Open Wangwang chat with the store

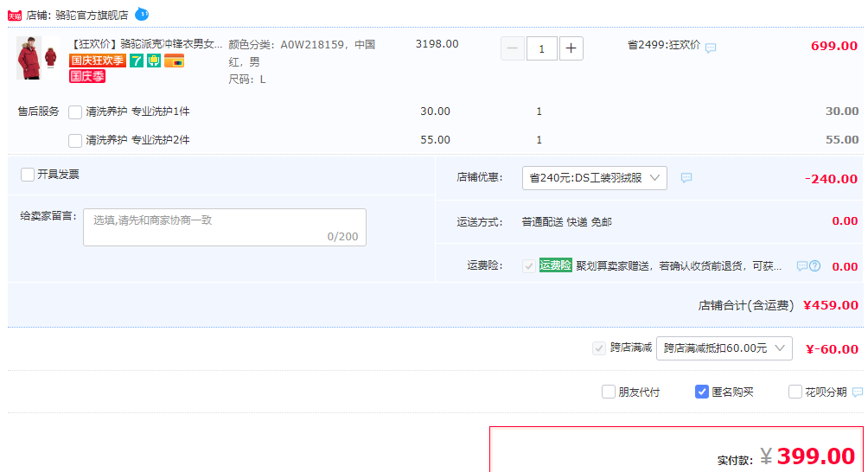tap(142, 15)
